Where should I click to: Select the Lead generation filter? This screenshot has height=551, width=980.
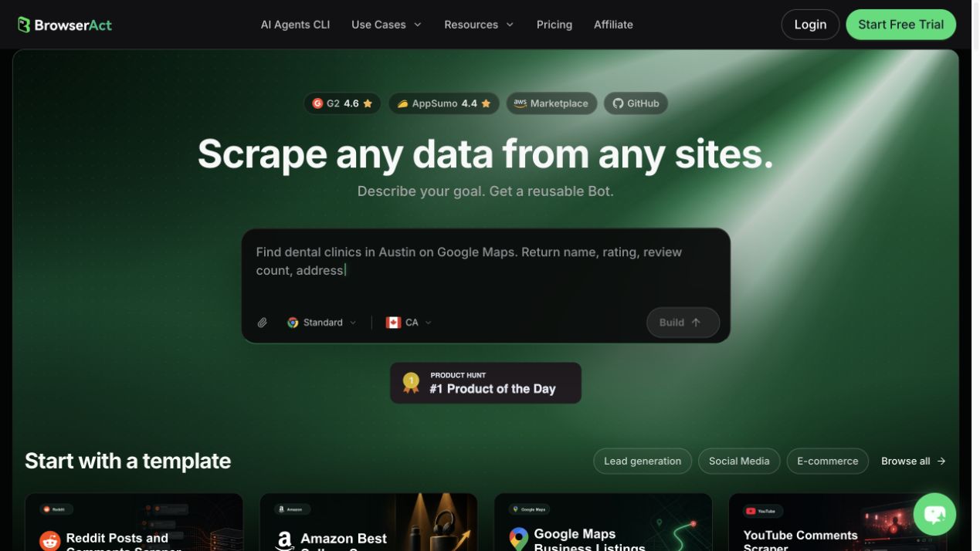643,461
